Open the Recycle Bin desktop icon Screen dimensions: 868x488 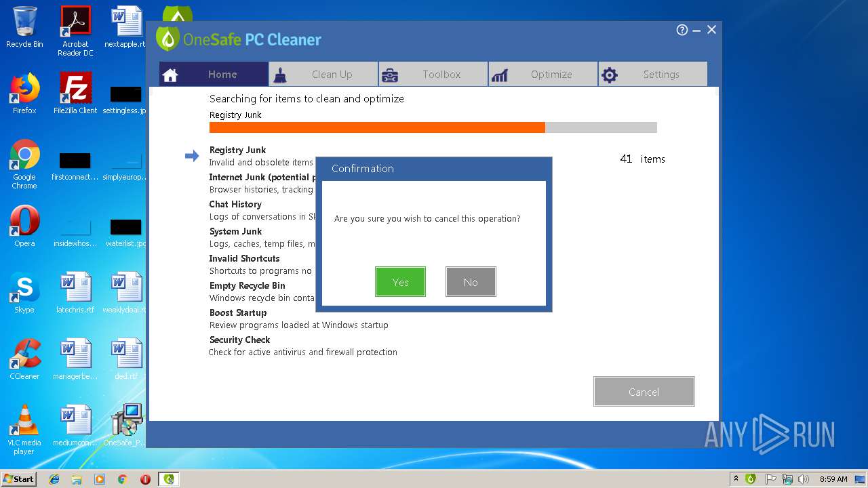pos(24,28)
